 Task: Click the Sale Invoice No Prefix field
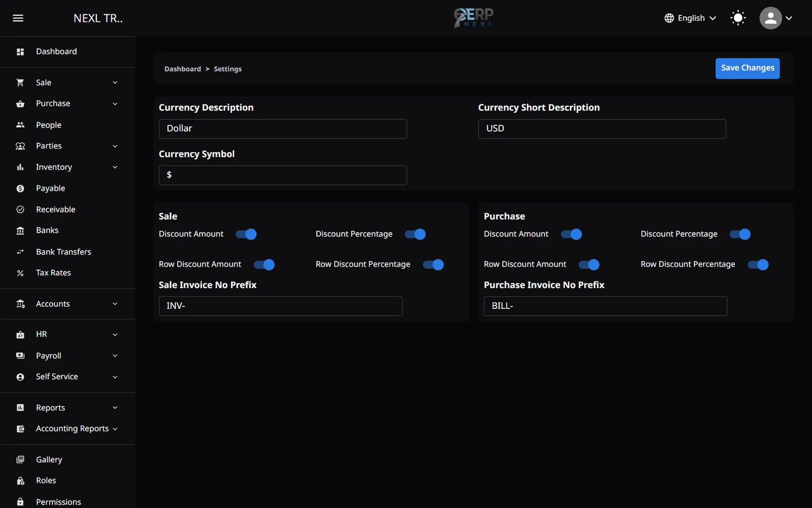pos(281,306)
